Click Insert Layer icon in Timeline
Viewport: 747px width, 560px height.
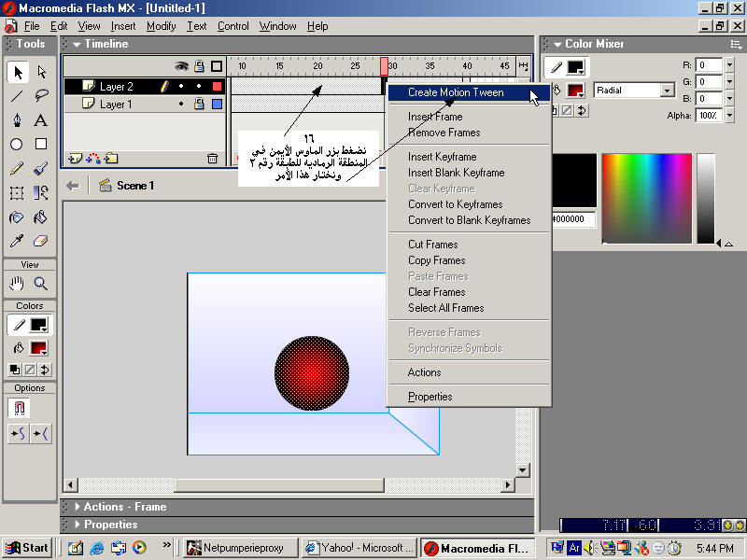click(75, 158)
